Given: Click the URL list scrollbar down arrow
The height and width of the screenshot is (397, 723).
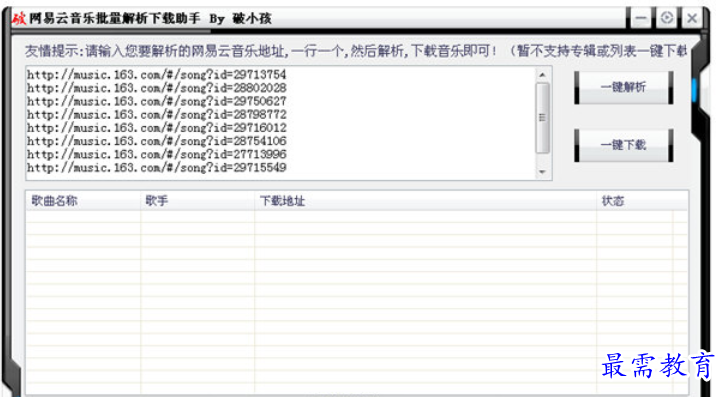Looking at the screenshot, I should click(x=542, y=172).
